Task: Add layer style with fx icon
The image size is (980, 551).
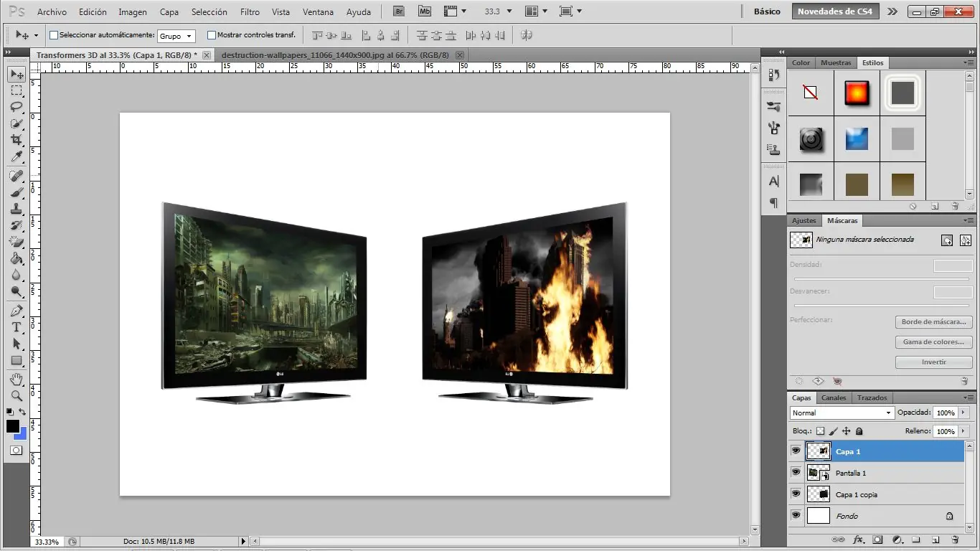Action: click(x=857, y=540)
